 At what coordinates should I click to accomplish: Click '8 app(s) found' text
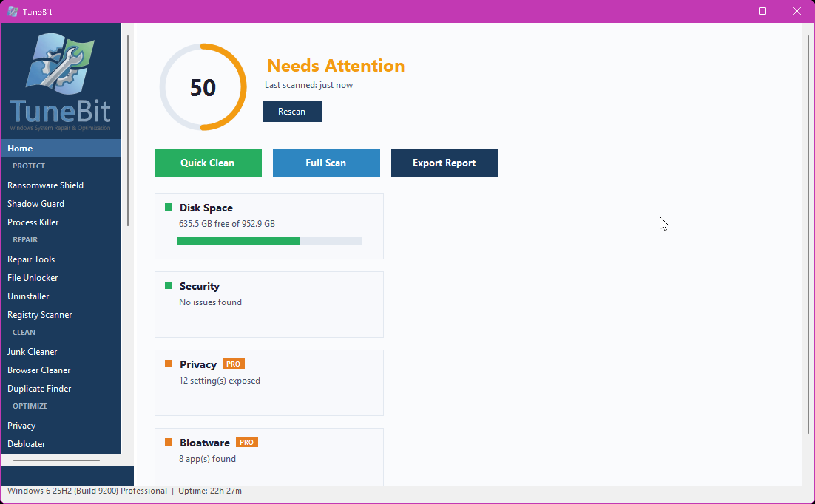(x=207, y=459)
